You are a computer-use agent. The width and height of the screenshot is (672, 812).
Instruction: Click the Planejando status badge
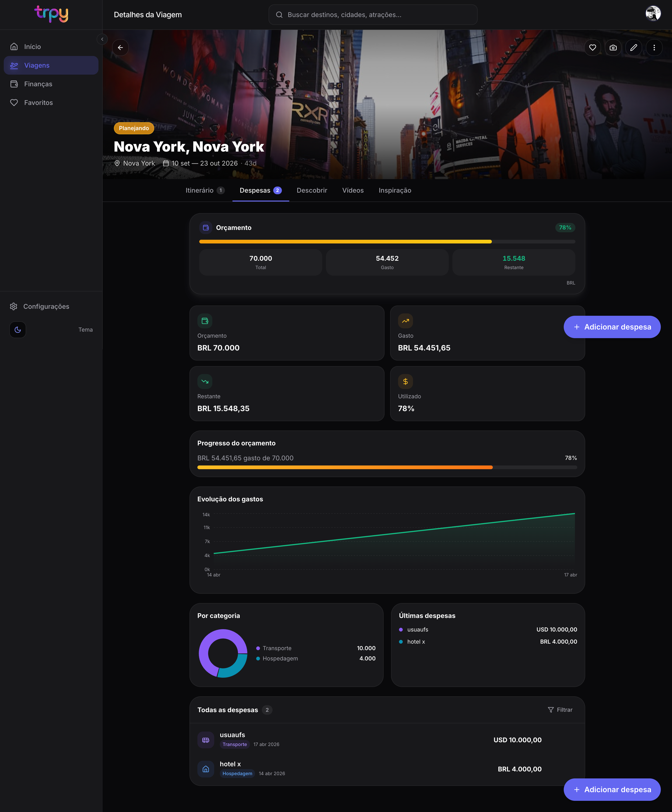134,128
